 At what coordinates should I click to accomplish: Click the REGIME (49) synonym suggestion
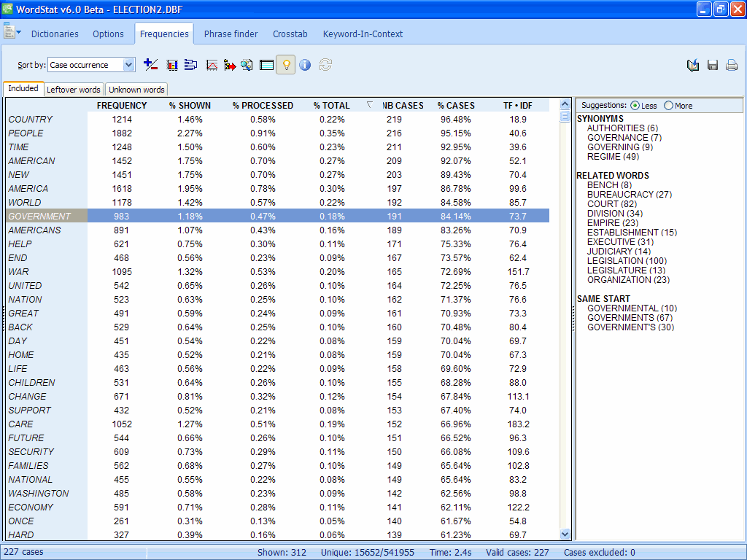coord(613,157)
